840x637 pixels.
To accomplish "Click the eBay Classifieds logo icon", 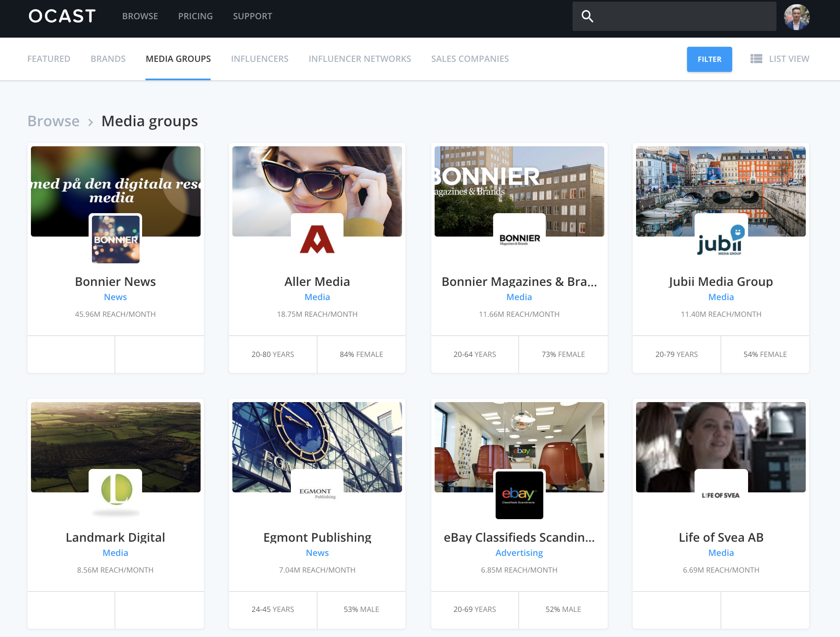I will pyautogui.click(x=519, y=495).
